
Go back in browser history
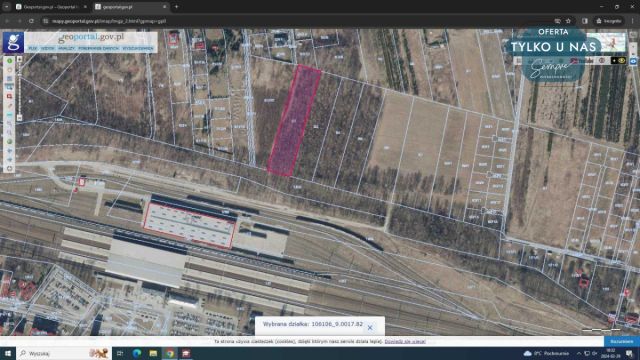(7, 21)
